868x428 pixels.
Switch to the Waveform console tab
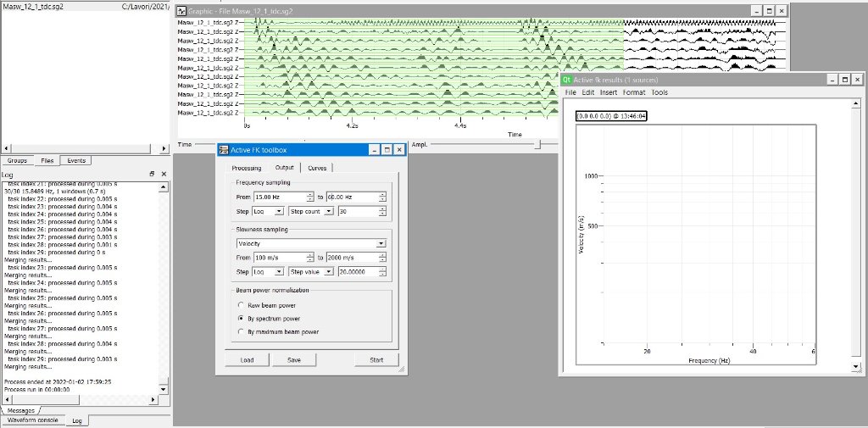pos(32,420)
